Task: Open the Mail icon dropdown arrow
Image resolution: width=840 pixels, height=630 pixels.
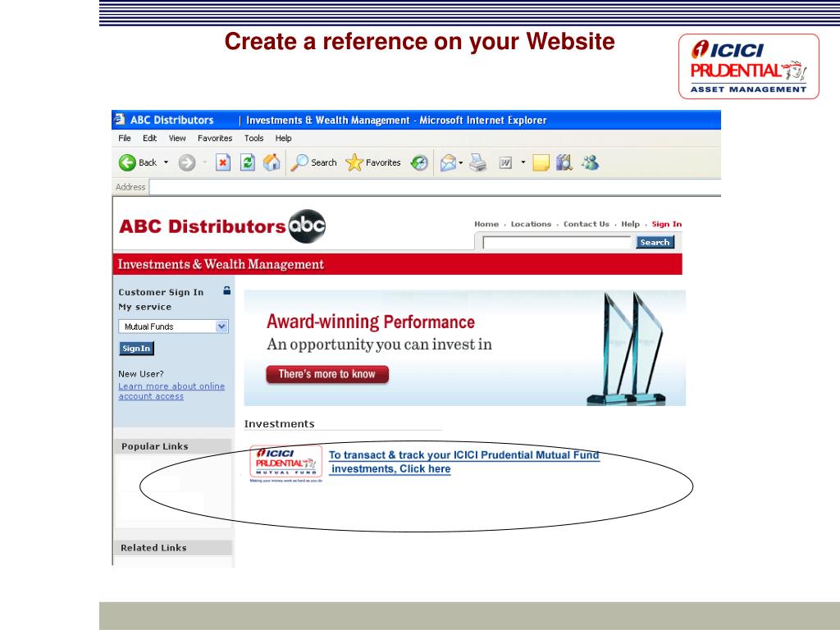Action: [461, 162]
